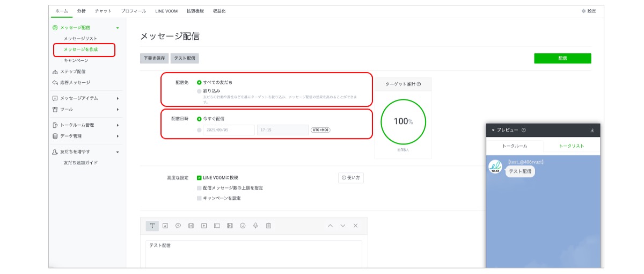Select the card-type message icon
This screenshot has width=644, height=274.
point(217,226)
